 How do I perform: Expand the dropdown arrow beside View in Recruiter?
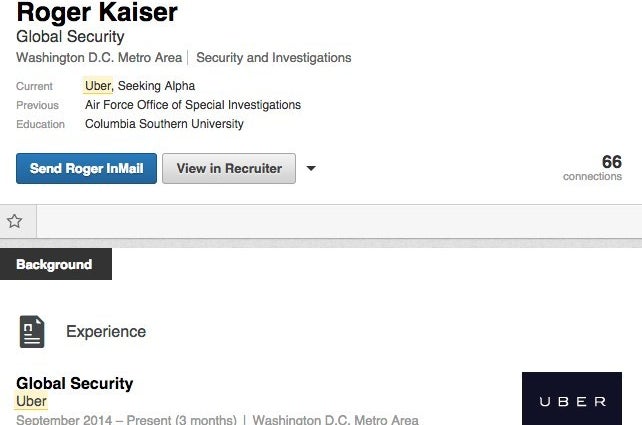pos(311,169)
